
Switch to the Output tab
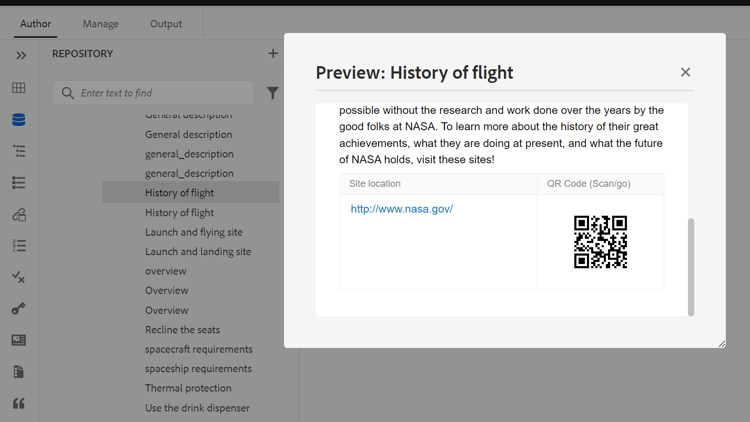coord(166,23)
